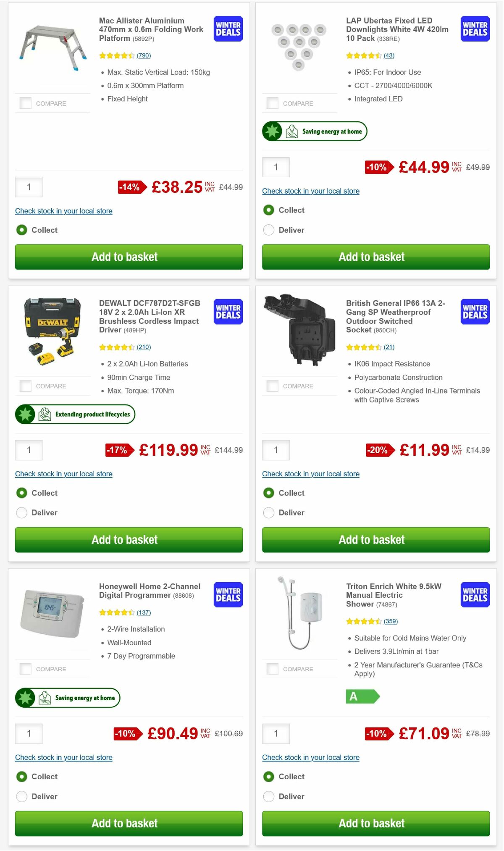Click the LED downlights product image
The width and height of the screenshot is (504, 851).
point(299,46)
